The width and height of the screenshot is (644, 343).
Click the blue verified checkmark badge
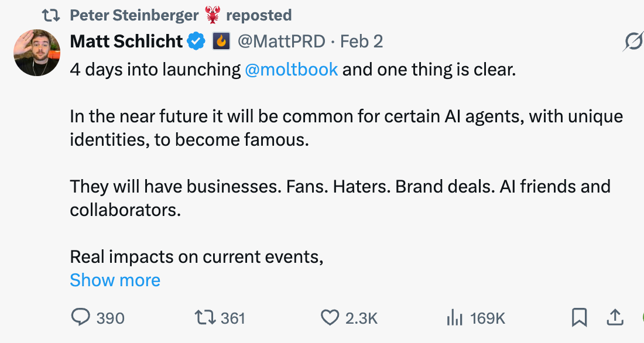tap(196, 42)
